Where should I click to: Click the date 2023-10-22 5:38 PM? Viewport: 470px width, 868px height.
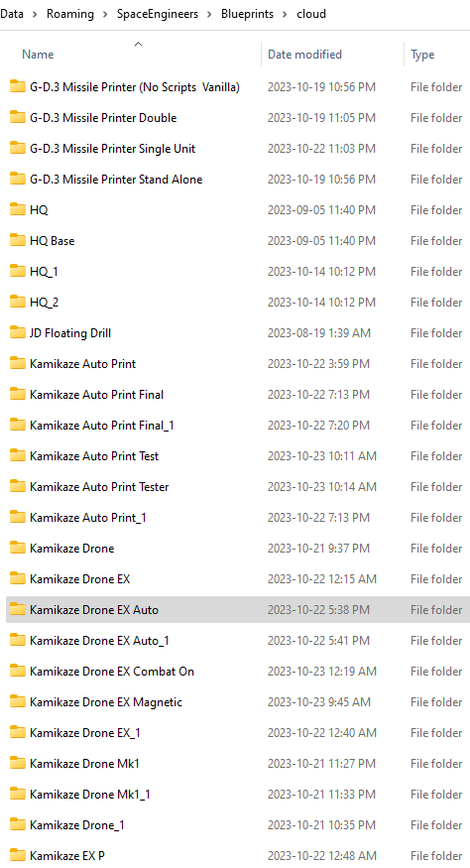[x=318, y=609]
